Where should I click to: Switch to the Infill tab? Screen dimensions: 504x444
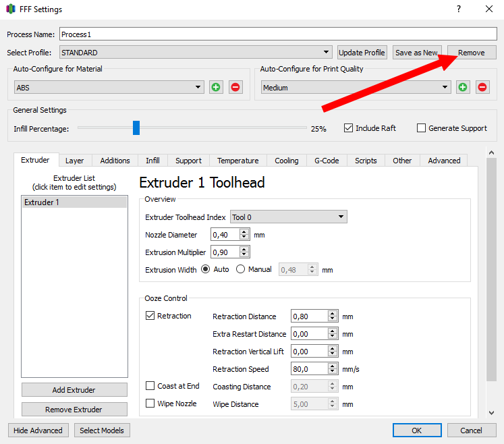[x=152, y=161]
